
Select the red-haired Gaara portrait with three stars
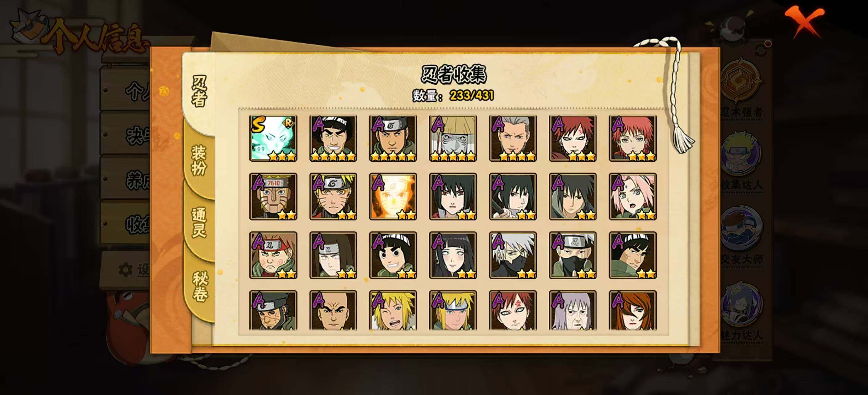572,138
